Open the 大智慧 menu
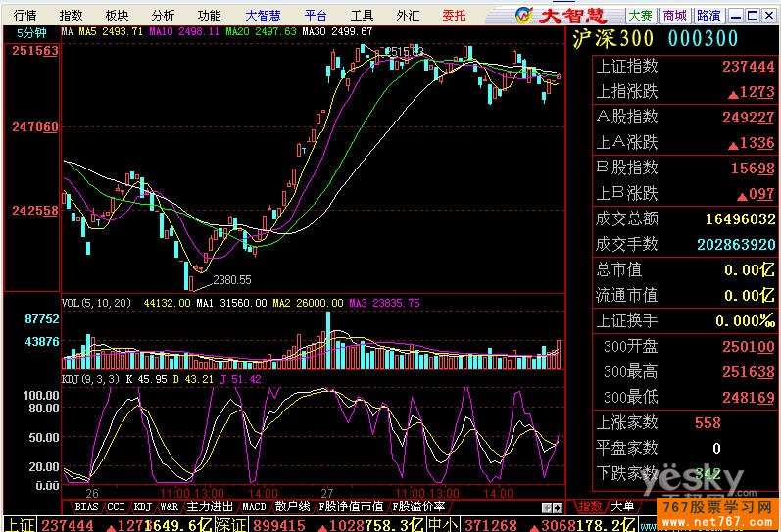The height and width of the screenshot is (532, 781). tap(263, 16)
